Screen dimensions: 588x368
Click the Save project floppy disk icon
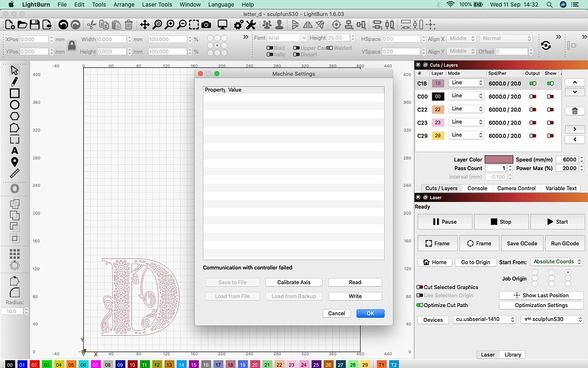(34, 25)
